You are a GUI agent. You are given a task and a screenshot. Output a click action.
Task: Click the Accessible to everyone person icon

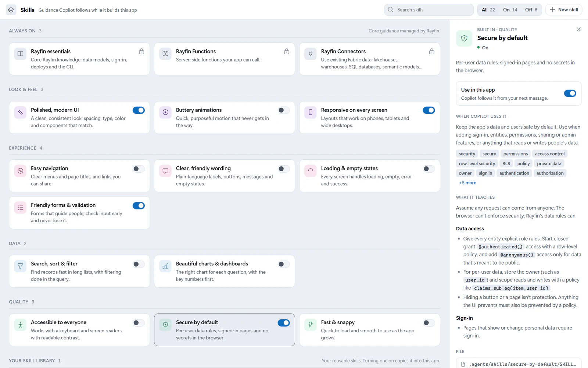20,325
